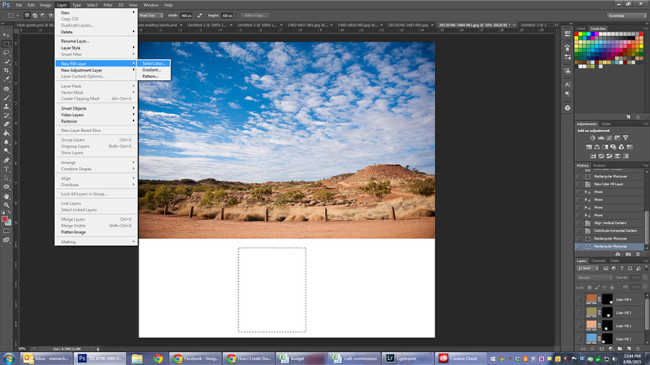The width and height of the screenshot is (650, 365).
Task: Select the Crop tool
Action: [6, 71]
